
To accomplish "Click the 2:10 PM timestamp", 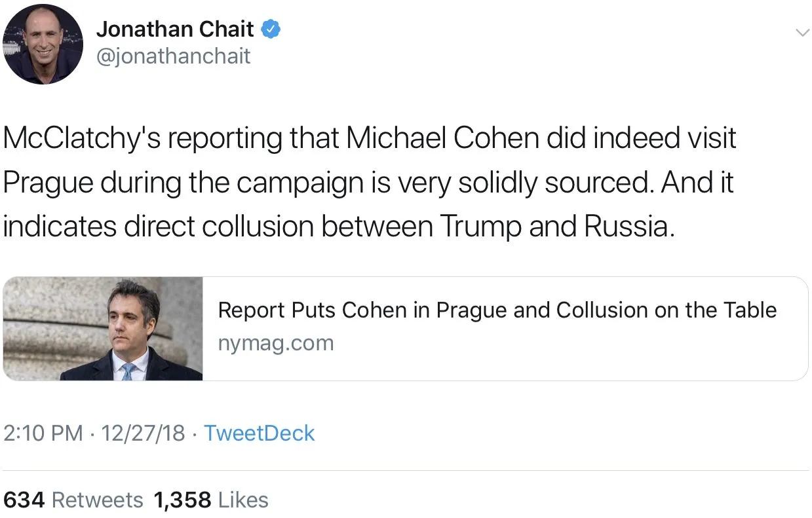I will click(x=43, y=434).
